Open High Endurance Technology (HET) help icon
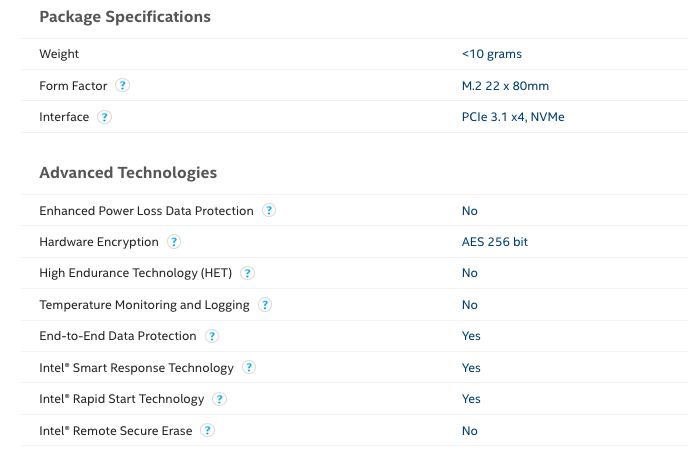 click(248, 273)
